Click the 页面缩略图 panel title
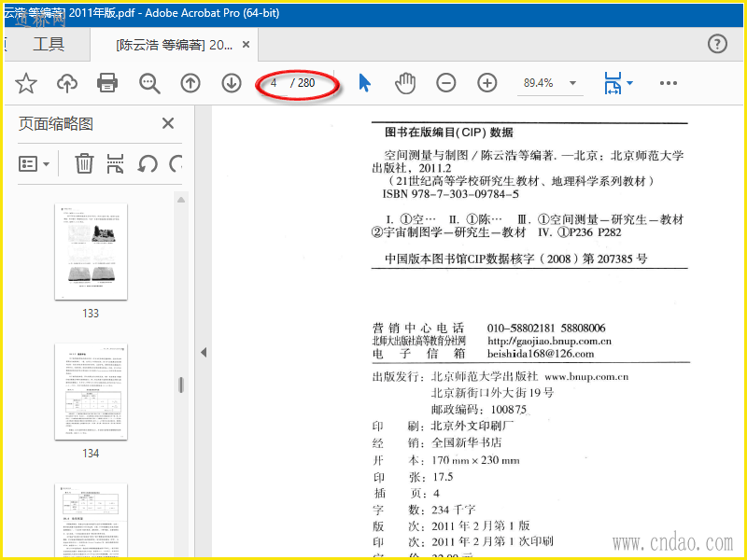747x560 pixels. (56, 124)
